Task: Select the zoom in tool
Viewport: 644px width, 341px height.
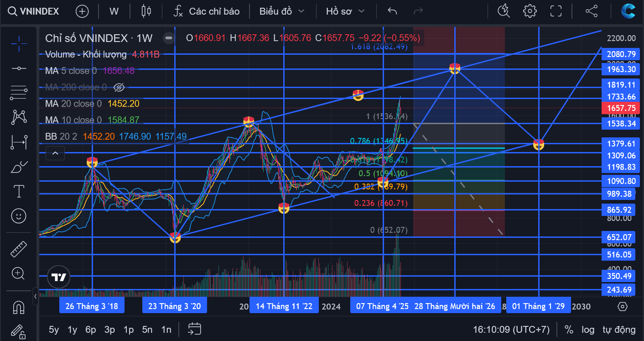Action: coord(19,274)
